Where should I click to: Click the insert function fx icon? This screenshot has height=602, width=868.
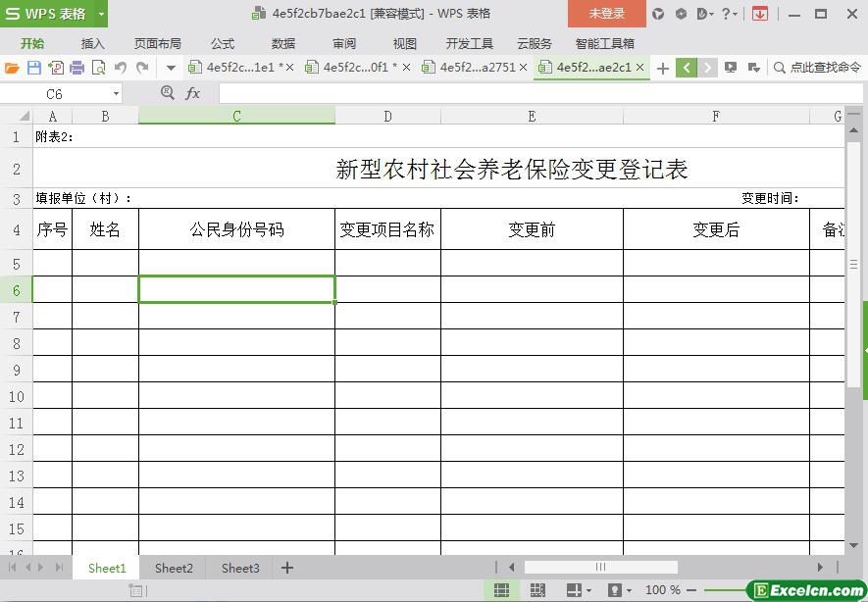(193, 93)
